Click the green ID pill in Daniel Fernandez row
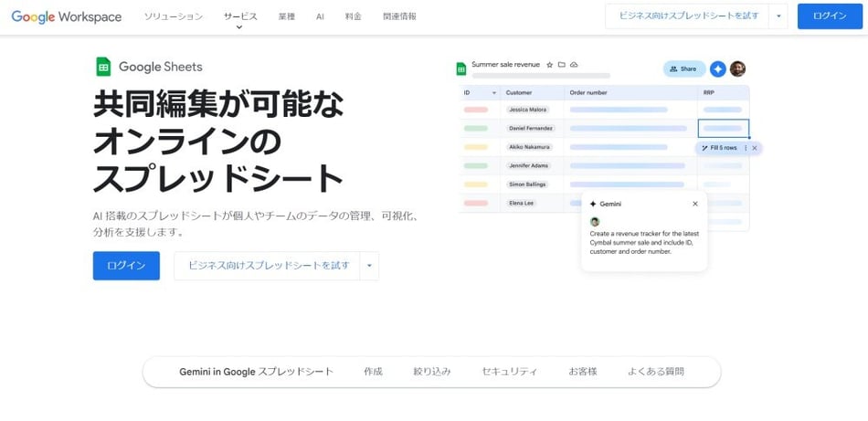 coord(476,129)
